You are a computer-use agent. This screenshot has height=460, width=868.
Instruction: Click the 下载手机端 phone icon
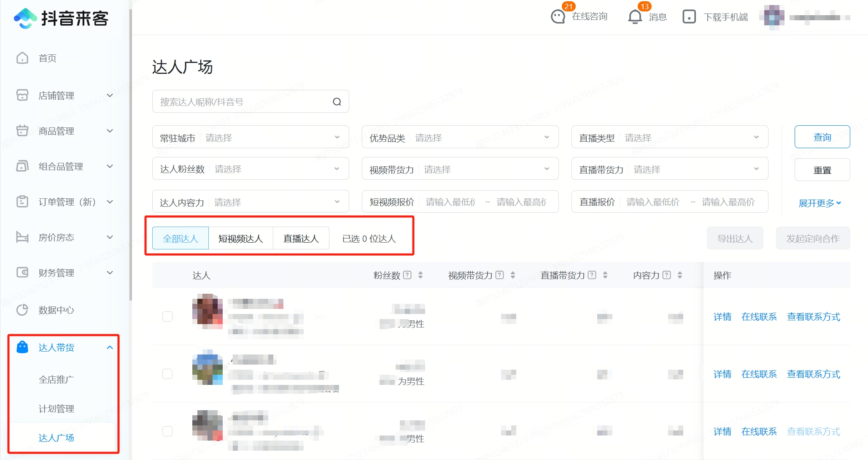pyautogui.click(x=689, y=17)
